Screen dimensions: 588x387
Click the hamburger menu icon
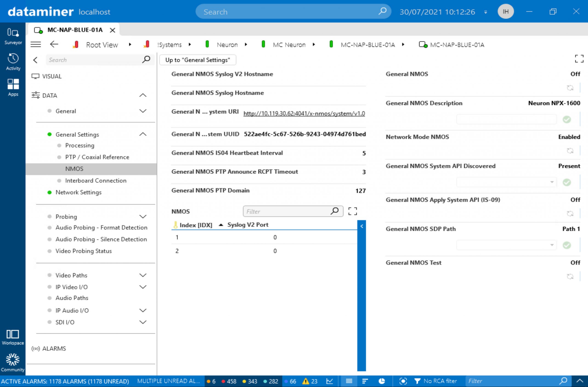coord(36,45)
